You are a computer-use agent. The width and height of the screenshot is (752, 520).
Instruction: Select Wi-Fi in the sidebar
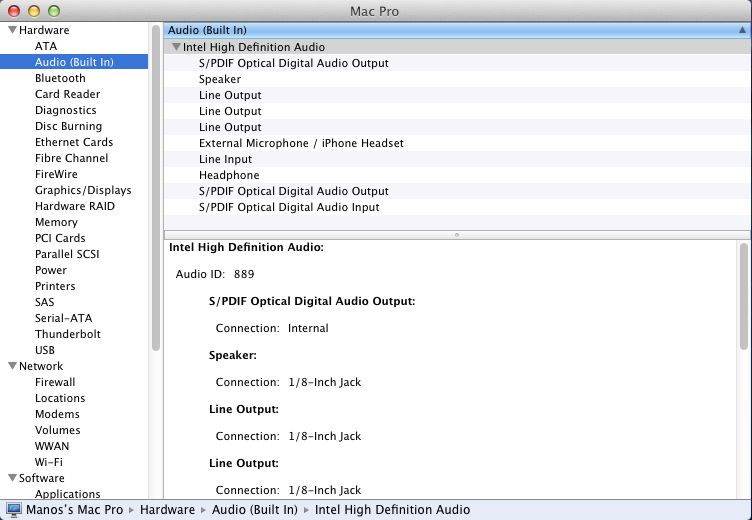coord(48,461)
